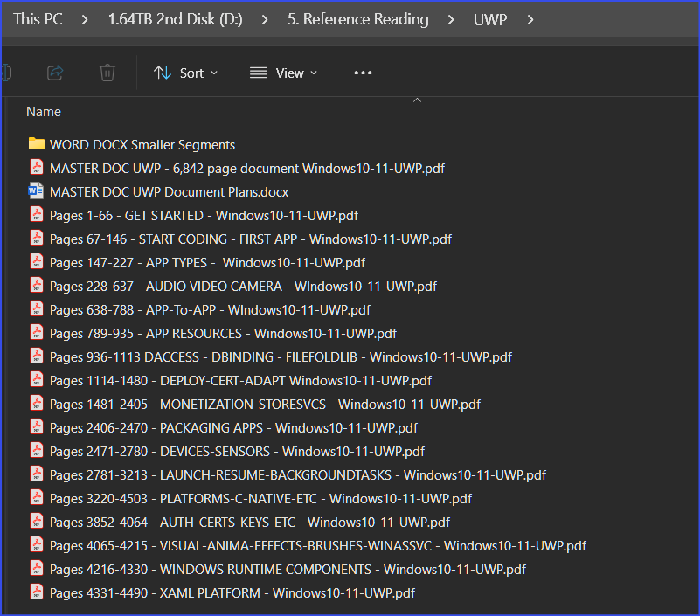Screen dimensions: 700x616
Task: Select 'WORD DOCX Smaller Segments' folder name
Action: pos(142,145)
